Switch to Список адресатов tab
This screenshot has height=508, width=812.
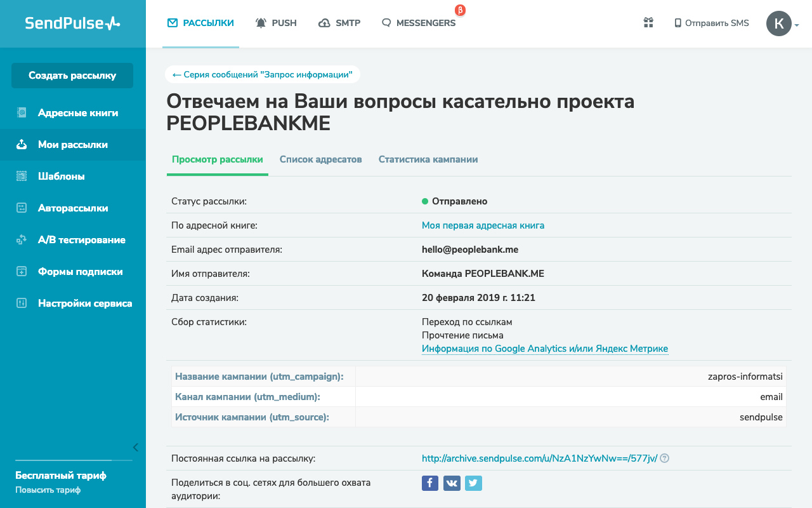320,159
